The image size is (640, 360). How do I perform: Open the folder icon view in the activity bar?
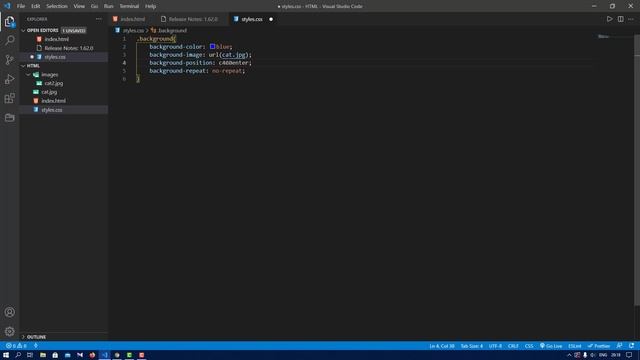[x=9, y=118]
